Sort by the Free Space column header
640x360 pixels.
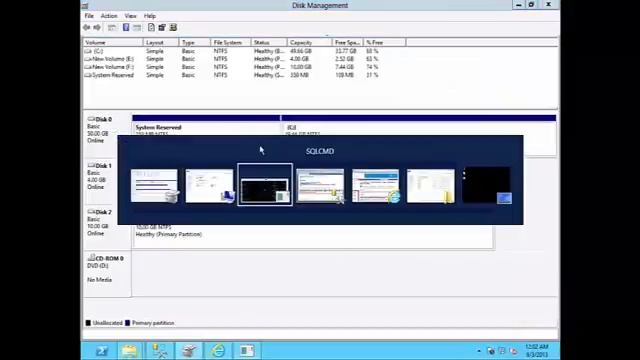coord(348,42)
